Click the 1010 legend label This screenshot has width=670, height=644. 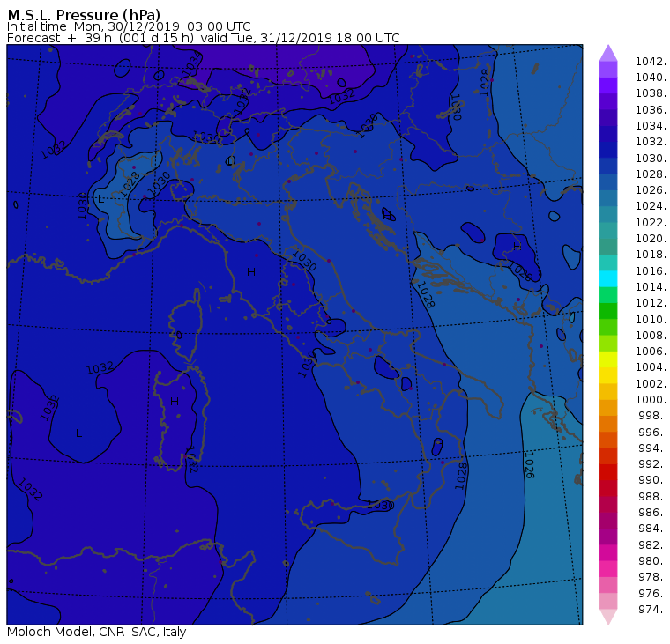tap(651, 319)
